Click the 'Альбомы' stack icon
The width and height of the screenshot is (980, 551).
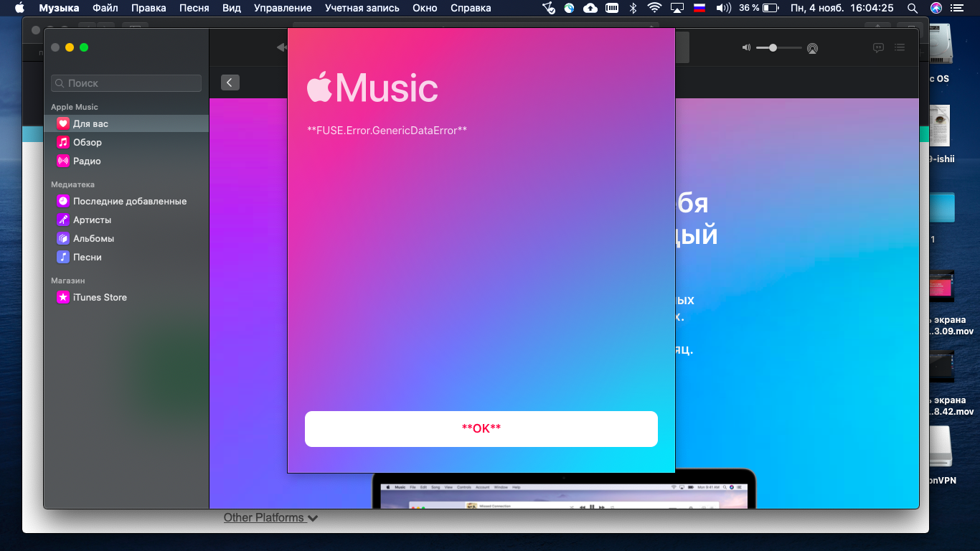(63, 238)
